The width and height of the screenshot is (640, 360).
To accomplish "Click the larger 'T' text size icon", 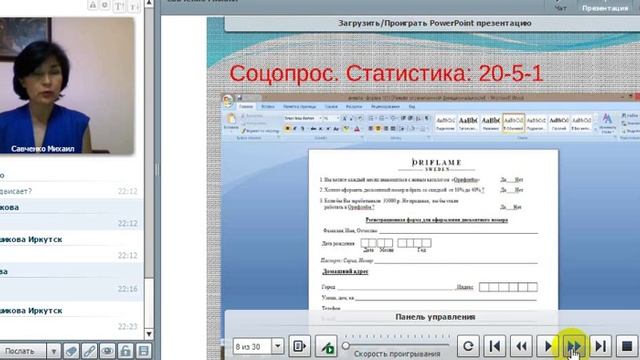I will tap(119, 5).
